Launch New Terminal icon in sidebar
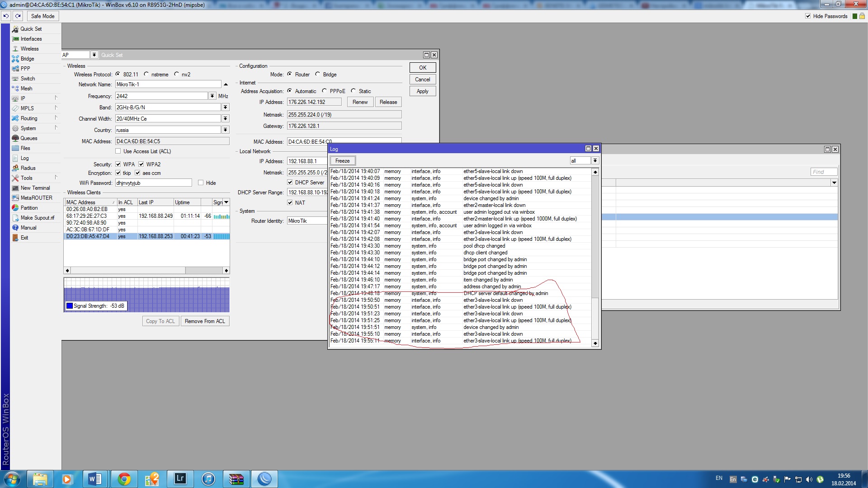This screenshot has width=868, height=488. click(15, 188)
